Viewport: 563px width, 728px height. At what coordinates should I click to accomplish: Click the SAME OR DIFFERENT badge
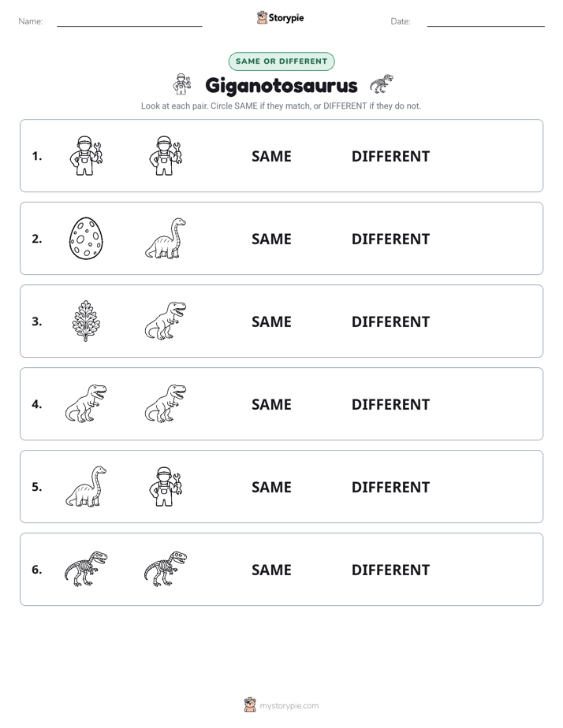(x=281, y=61)
